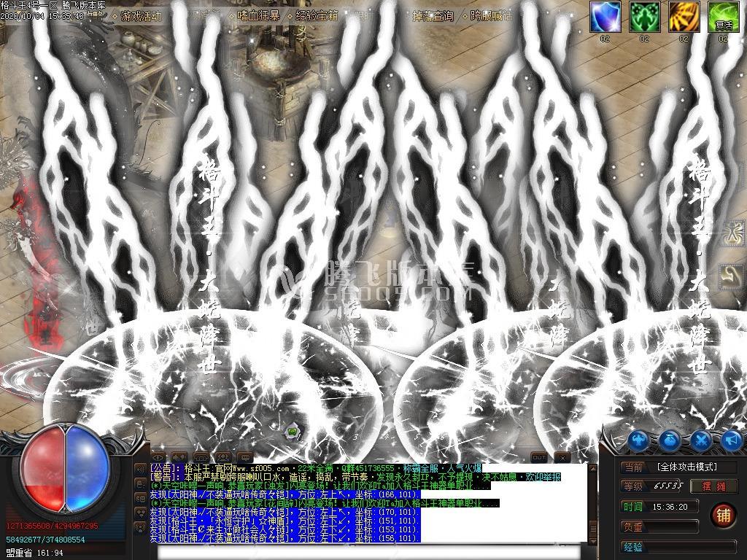Click the eye-shaped chat filter icon
The height and width of the screenshot is (560, 747).
tap(158, 458)
